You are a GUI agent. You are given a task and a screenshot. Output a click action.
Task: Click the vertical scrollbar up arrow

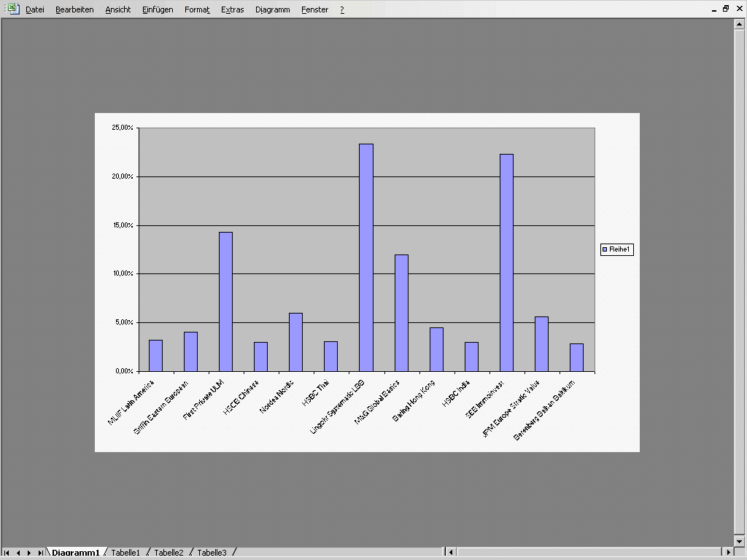(x=739, y=24)
